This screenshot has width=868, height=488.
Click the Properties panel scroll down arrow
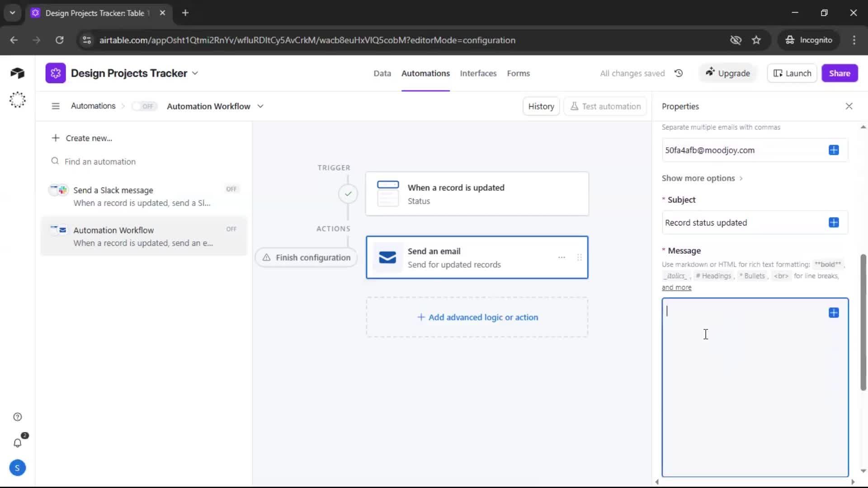[863, 471]
